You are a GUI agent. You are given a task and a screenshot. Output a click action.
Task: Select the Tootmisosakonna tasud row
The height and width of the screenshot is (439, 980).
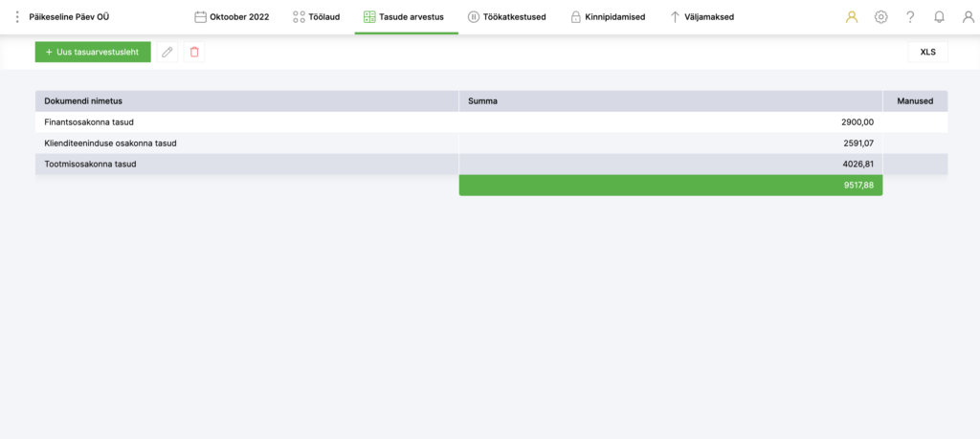491,165
